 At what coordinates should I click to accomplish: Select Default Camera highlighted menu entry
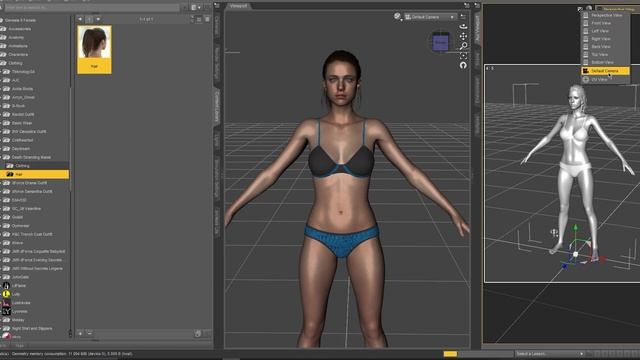pyautogui.click(x=605, y=71)
